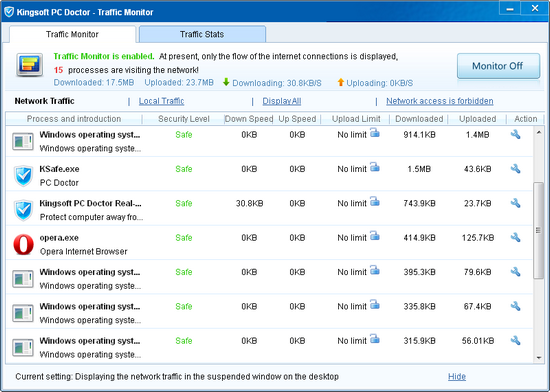The height and width of the screenshot is (392, 550).
Task: Click green downloading arrow icon
Action: pos(226,82)
